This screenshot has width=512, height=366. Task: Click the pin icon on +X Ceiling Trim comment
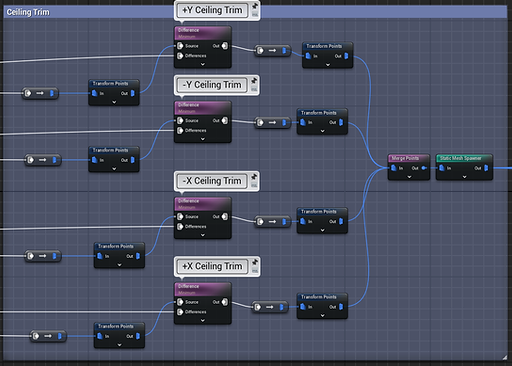255,262
